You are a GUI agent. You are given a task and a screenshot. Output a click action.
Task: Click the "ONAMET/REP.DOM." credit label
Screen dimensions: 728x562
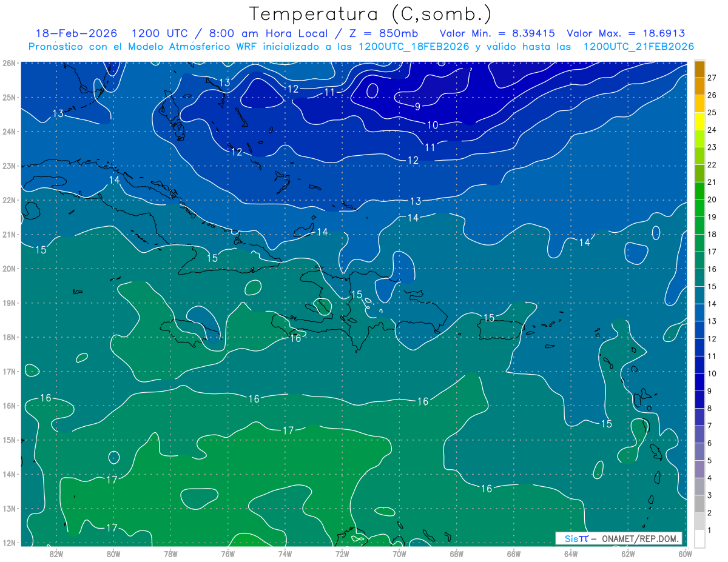pyautogui.click(x=641, y=538)
